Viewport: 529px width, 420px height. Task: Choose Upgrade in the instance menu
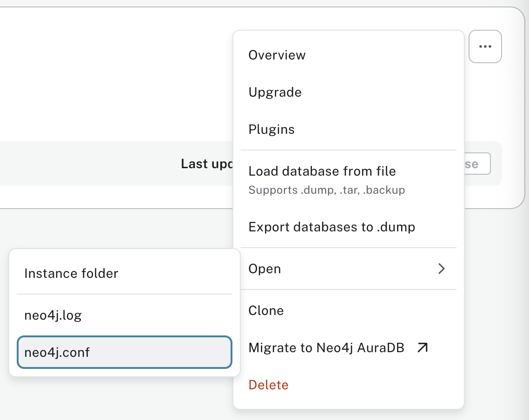(x=275, y=92)
